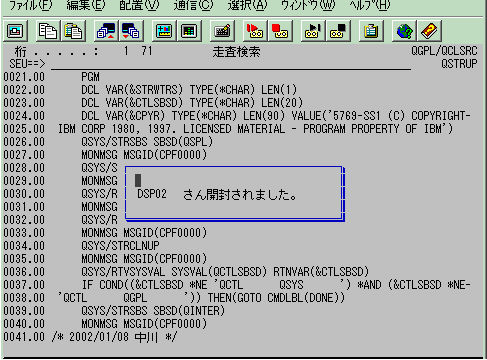This screenshot has height=360, width=487.
Task: Click the SEU==> command input line
Action: (231, 64)
